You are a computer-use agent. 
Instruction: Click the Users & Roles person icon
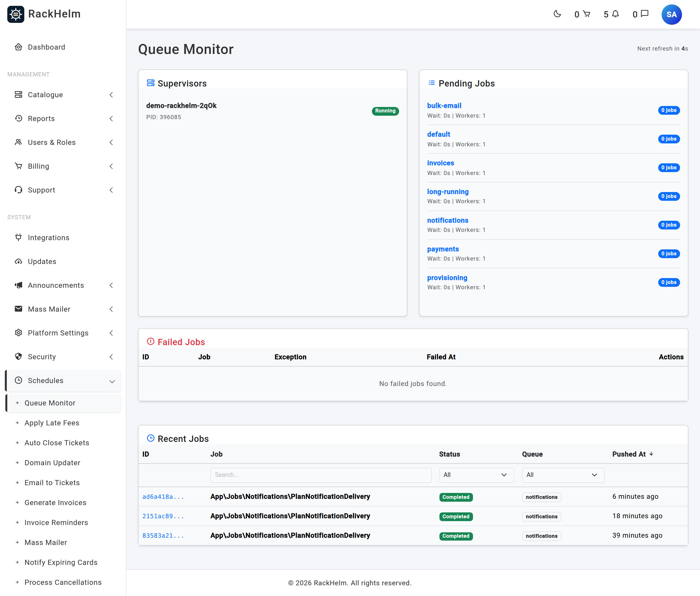point(18,142)
